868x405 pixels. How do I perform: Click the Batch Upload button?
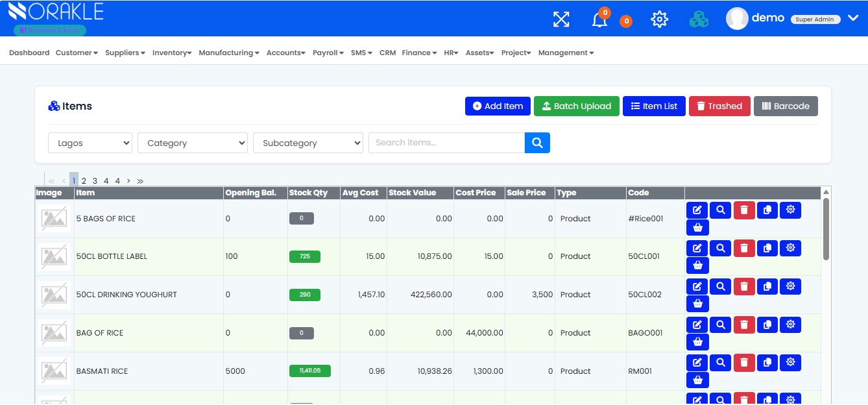point(576,106)
